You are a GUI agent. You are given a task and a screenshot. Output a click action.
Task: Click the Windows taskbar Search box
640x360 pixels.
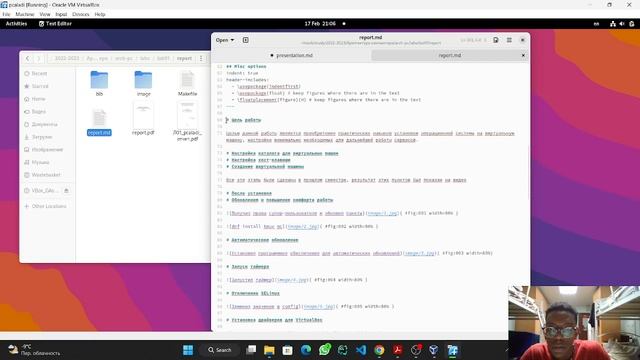coord(220,350)
